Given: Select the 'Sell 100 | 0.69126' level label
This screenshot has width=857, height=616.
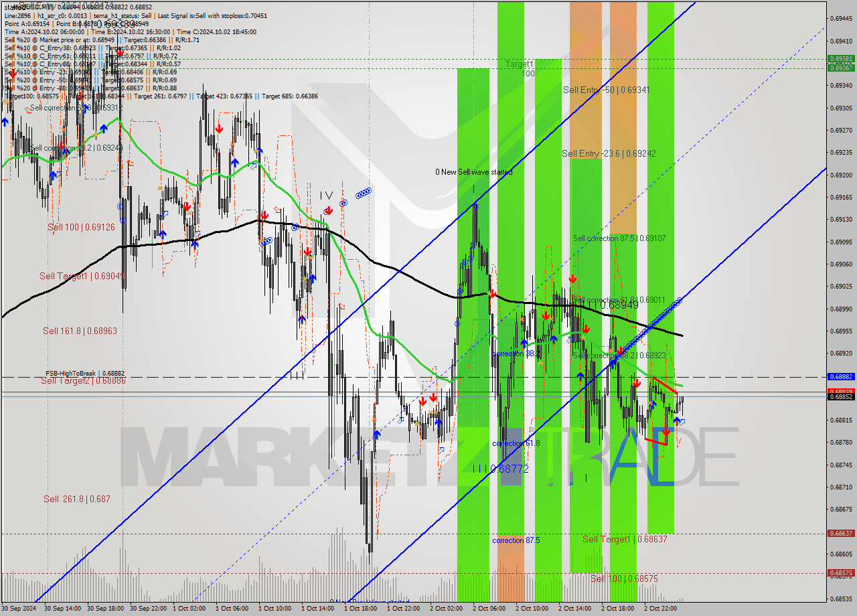Looking at the screenshot, I should pyautogui.click(x=81, y=227).
